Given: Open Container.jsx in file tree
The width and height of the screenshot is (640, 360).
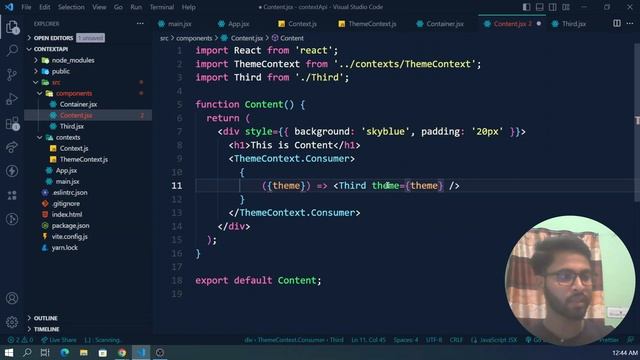Looking at the screenshot, I should 78,104.
